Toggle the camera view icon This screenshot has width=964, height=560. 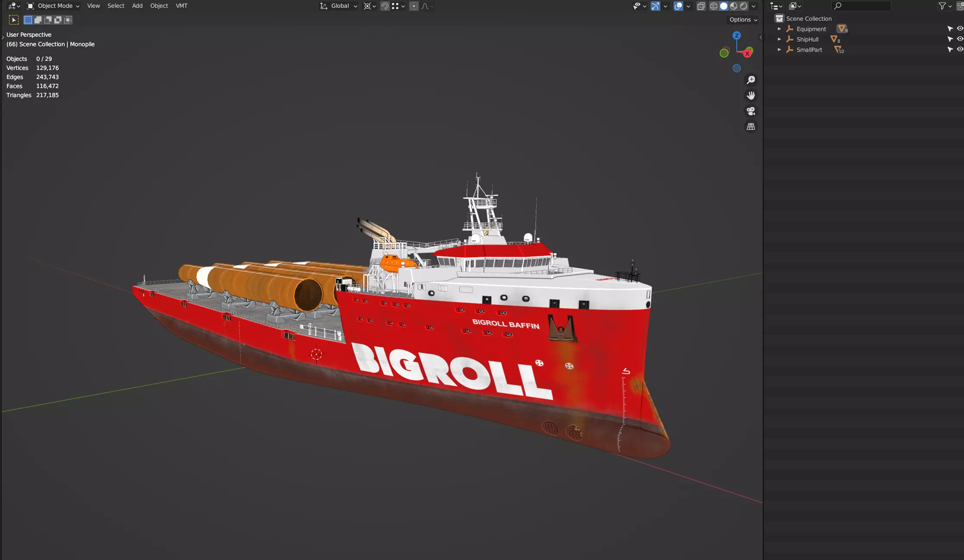(x=751, y=111)
